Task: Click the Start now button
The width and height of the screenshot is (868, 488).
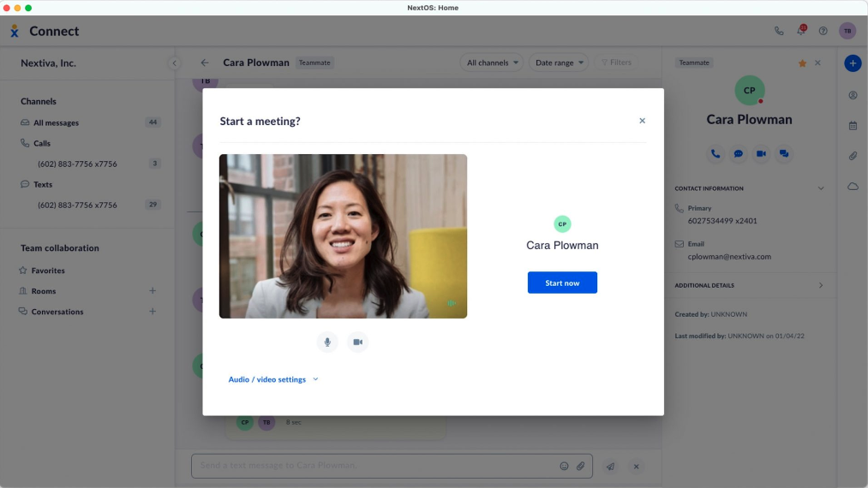Action: click(562, 283)
